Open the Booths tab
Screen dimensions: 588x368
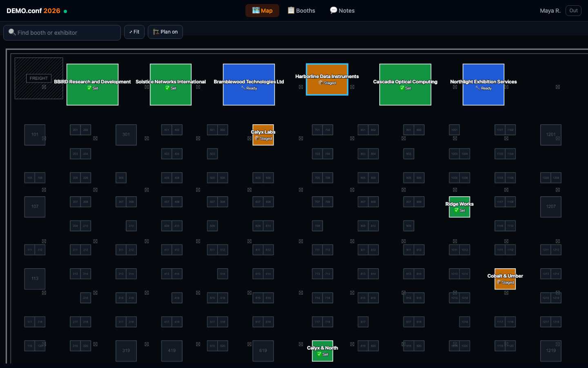[301, 11]
